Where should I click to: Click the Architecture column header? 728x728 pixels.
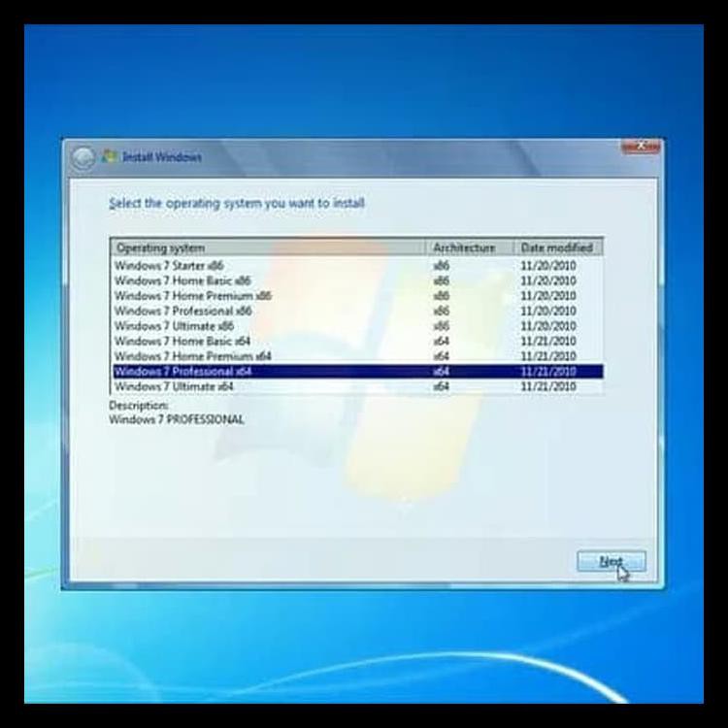tap(464, 248)
